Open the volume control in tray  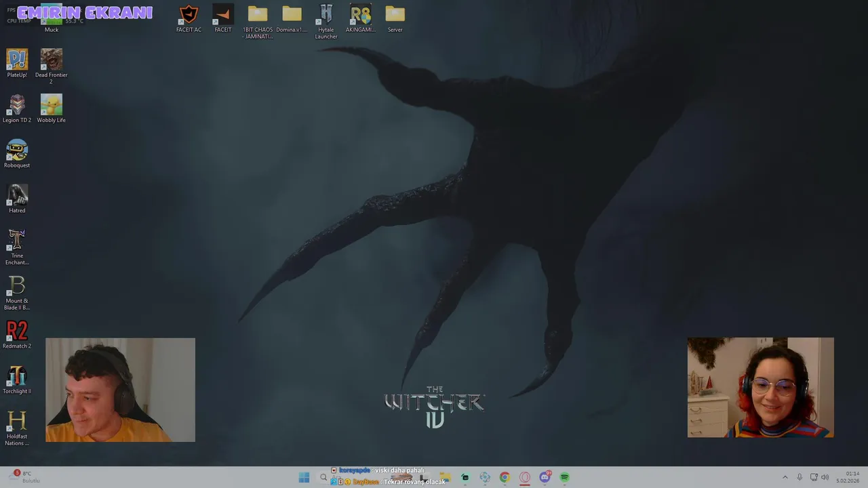pyautogui.click(x=825, y=477)
